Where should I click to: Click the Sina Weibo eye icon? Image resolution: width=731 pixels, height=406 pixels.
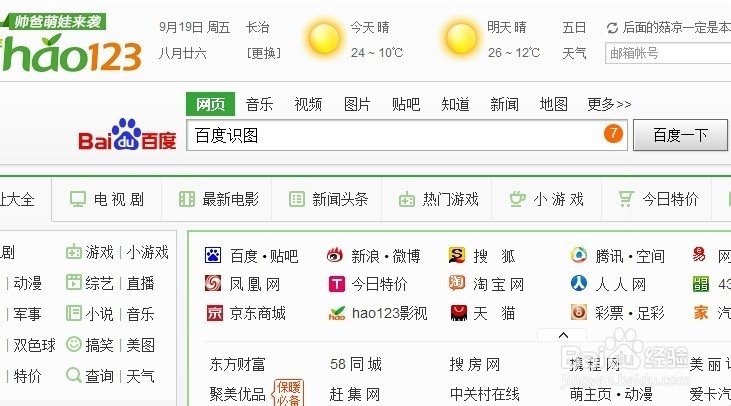[x=335, y=255]
